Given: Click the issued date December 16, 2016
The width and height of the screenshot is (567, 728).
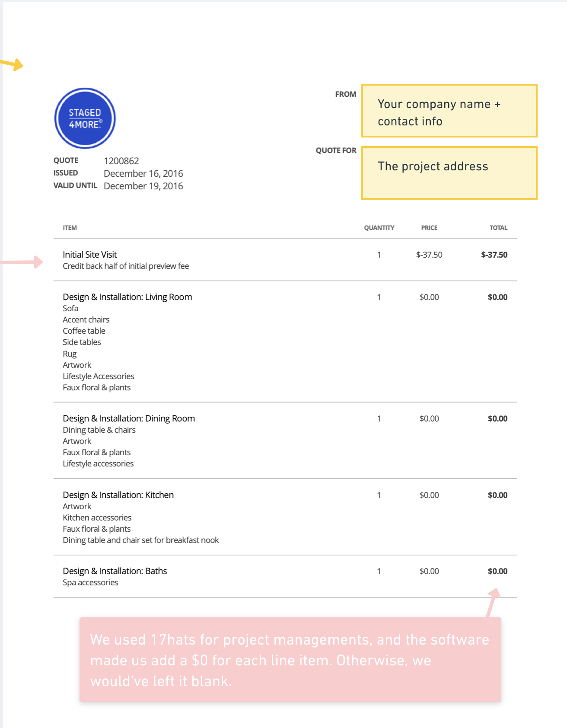Looking at the screenshot, I should pyautogui.click(x=143, y=173).
